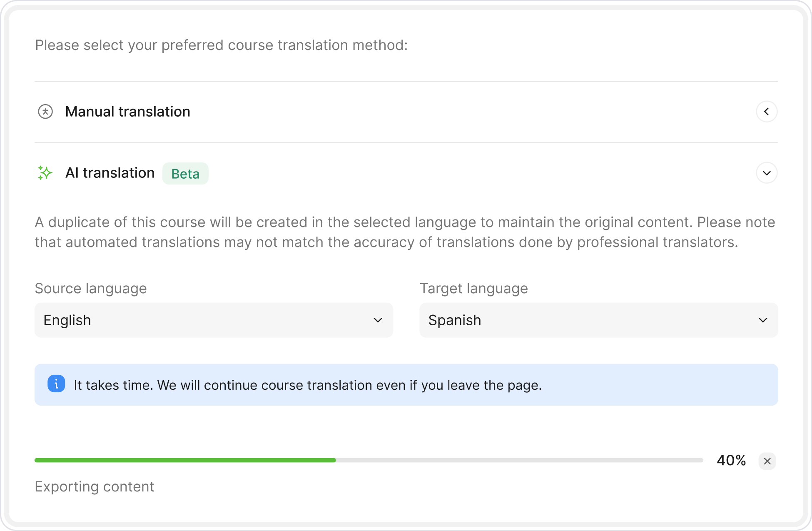This screenshot has width=812, height=531.
Task: Click the "It takes time" info banner text
Action: [x=307, y=385]
